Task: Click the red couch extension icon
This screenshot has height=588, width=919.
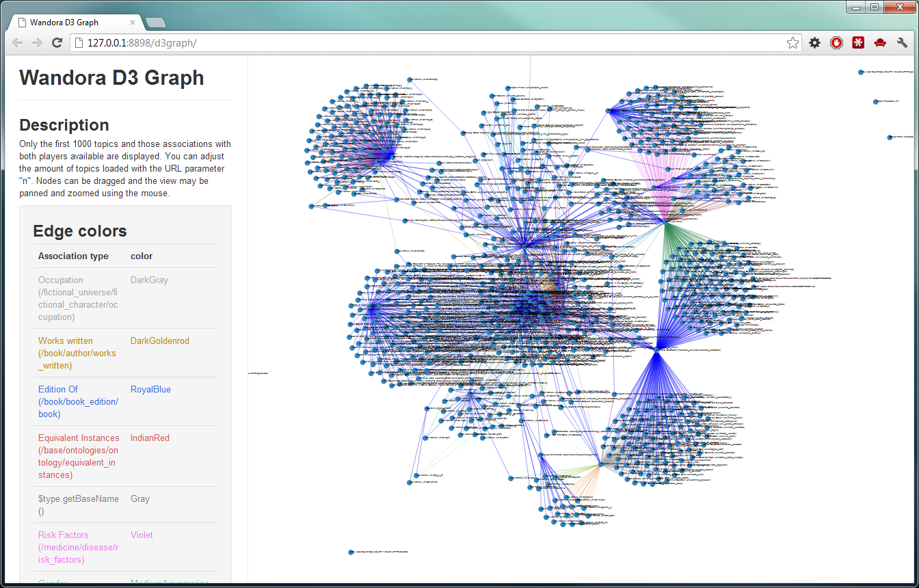Action: click(x=880, y=43)
